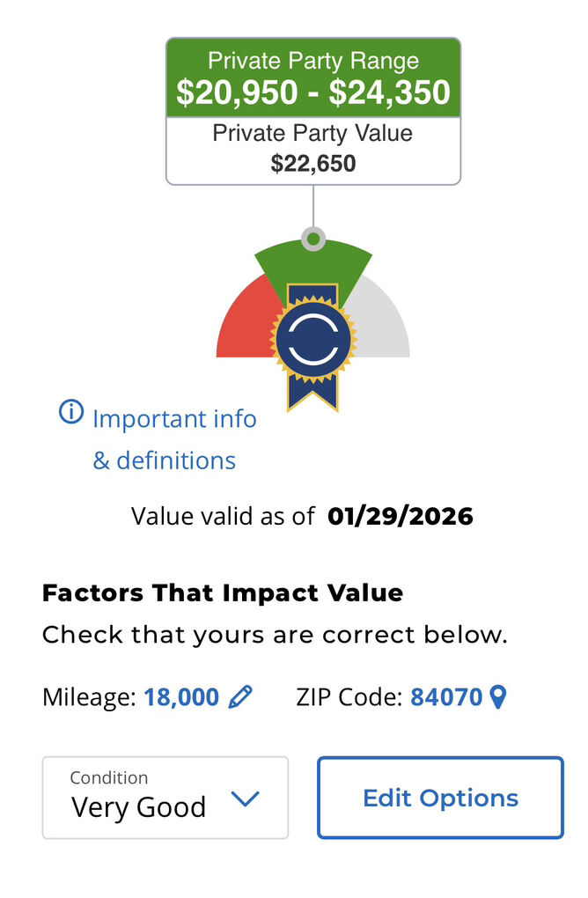588x898 pixels.
Task: Click the 01/29/2026 valid date
Action: [400, 516]
